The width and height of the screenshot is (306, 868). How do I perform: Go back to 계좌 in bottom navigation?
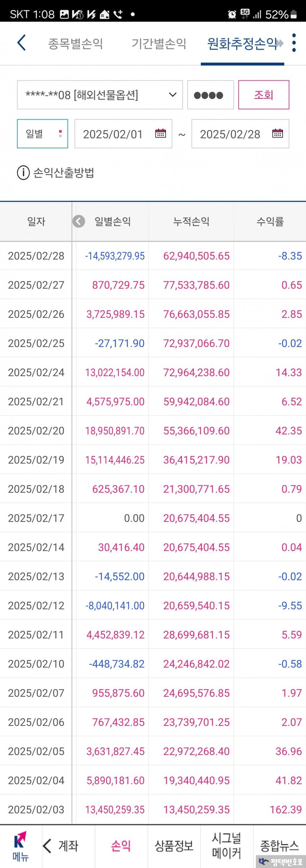[x=60, y=845]
